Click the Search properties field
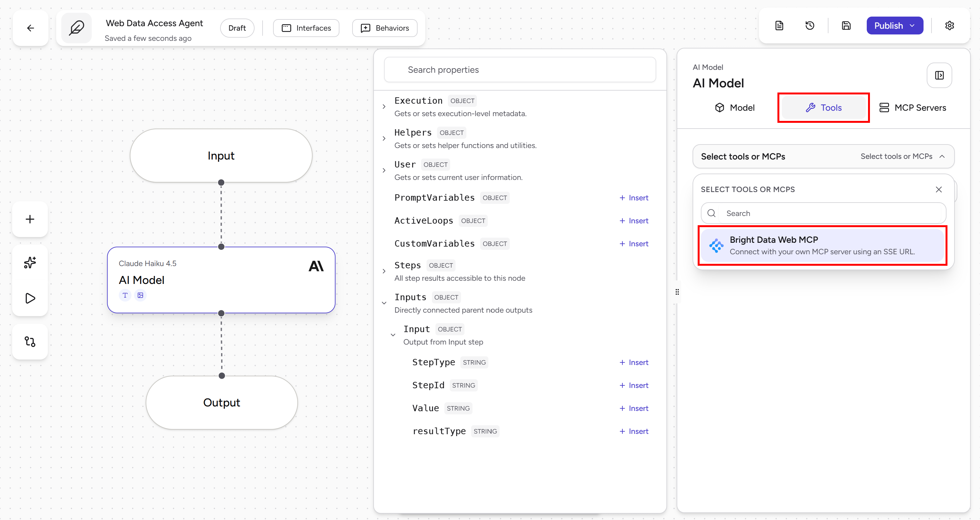 click(520, 70)
